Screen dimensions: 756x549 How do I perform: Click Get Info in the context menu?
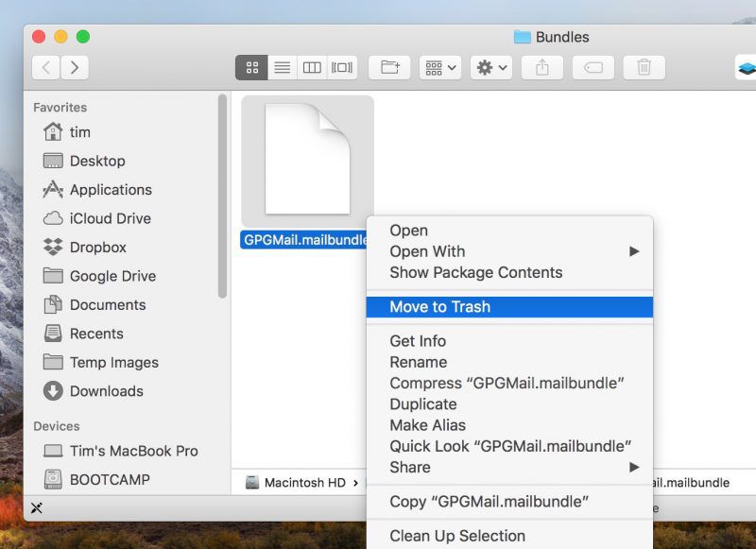417,341
